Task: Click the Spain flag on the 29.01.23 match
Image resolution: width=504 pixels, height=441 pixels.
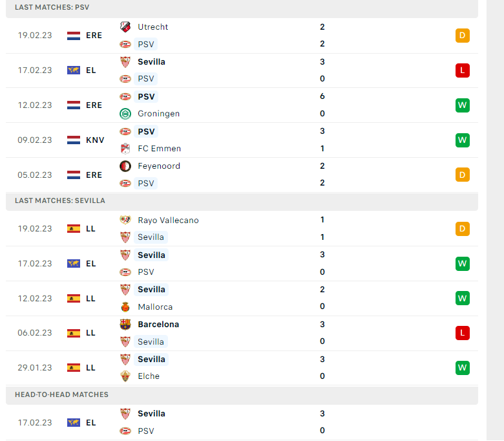Action: [74, 368]
